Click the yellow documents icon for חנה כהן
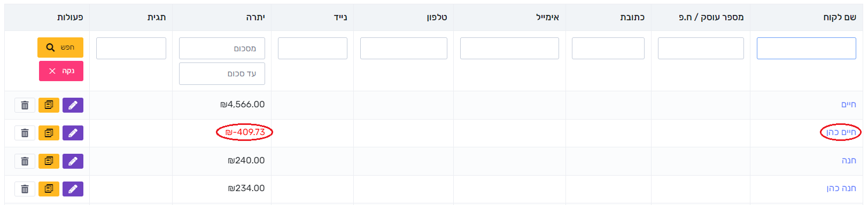This screenshot has height=205, width=868. point(49,189)
